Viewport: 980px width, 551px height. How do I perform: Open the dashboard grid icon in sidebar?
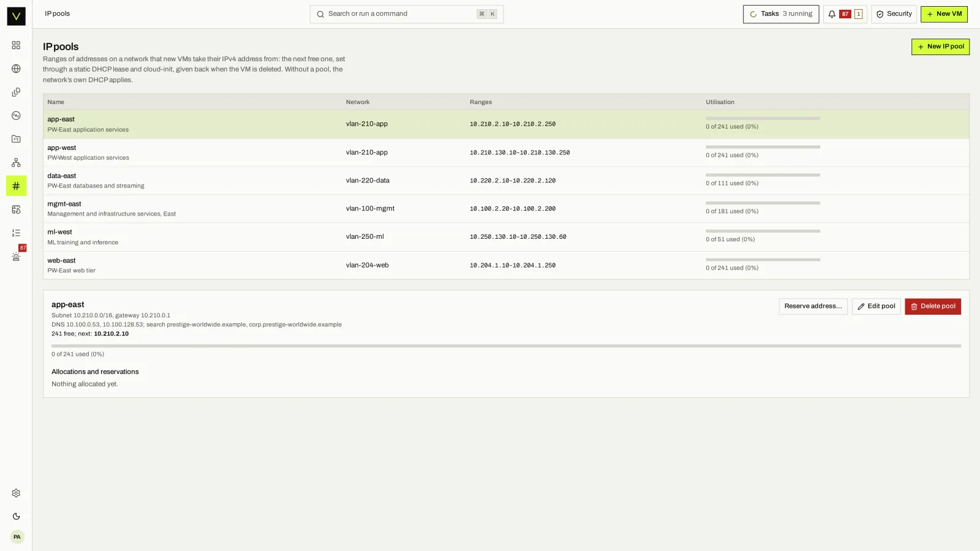coord(16,45)
